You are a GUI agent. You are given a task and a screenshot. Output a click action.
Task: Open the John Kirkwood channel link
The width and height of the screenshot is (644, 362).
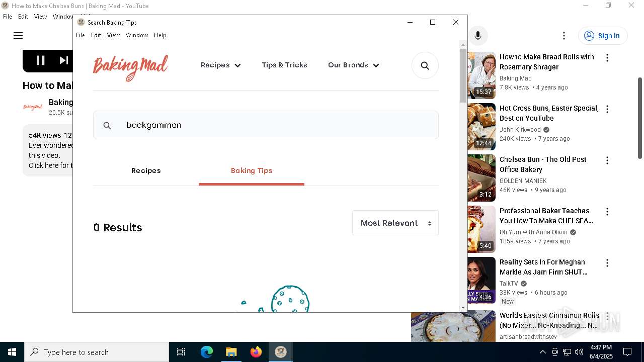(x=520, y=130)
